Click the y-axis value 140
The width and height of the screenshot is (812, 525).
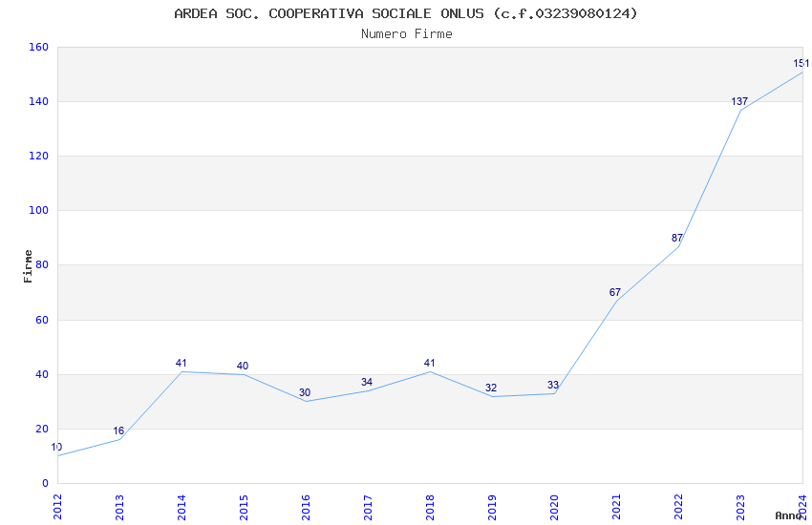click(x=39, y=101)
